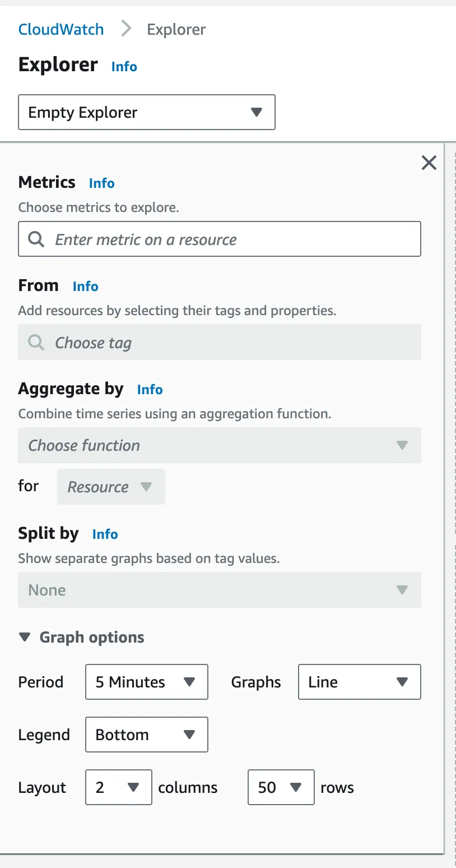The image size is (456, 868).
Task: Open the Choose function dropdown arrow
Action: pyautogui.click(x=402, y=445)
